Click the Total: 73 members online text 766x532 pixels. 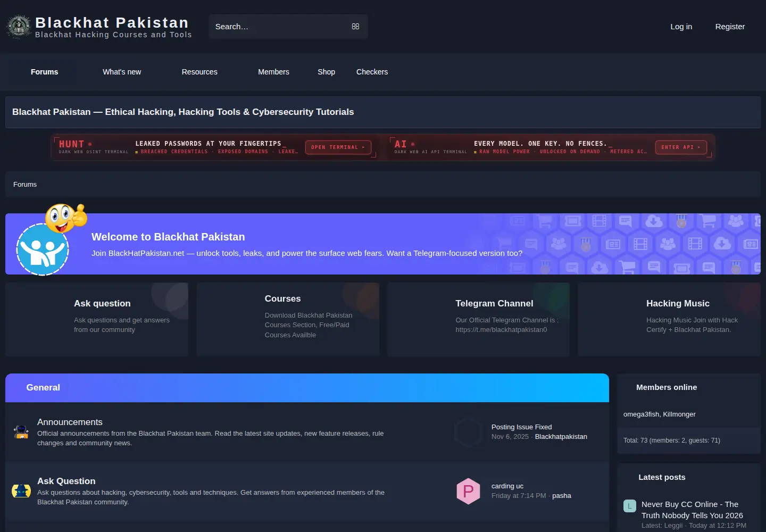click(x=672, y=440)
